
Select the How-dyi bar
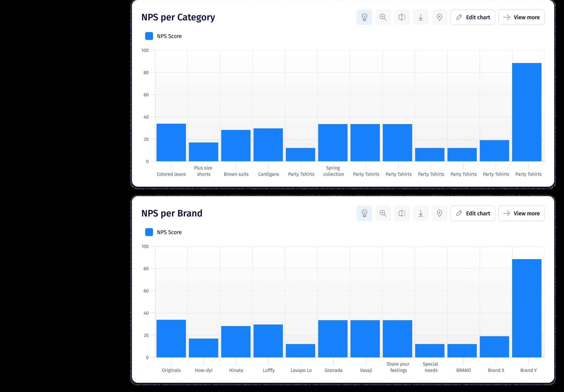[204, 348]
